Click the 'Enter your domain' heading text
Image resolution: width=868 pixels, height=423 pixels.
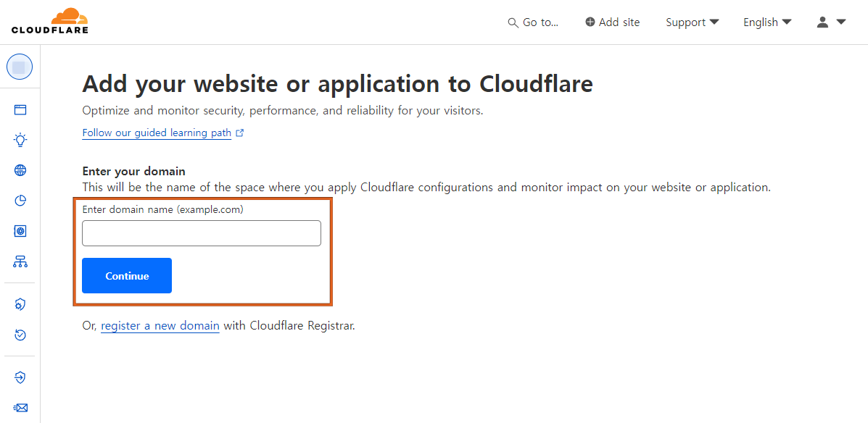[133, 171]
